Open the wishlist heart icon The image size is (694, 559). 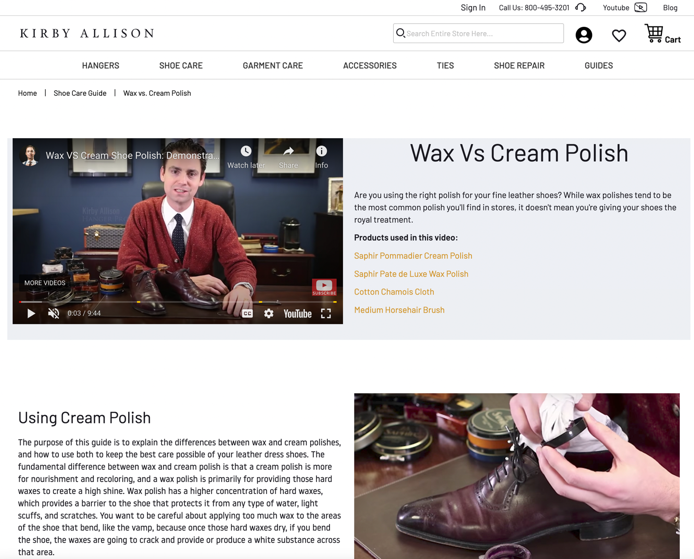point(618,35)
